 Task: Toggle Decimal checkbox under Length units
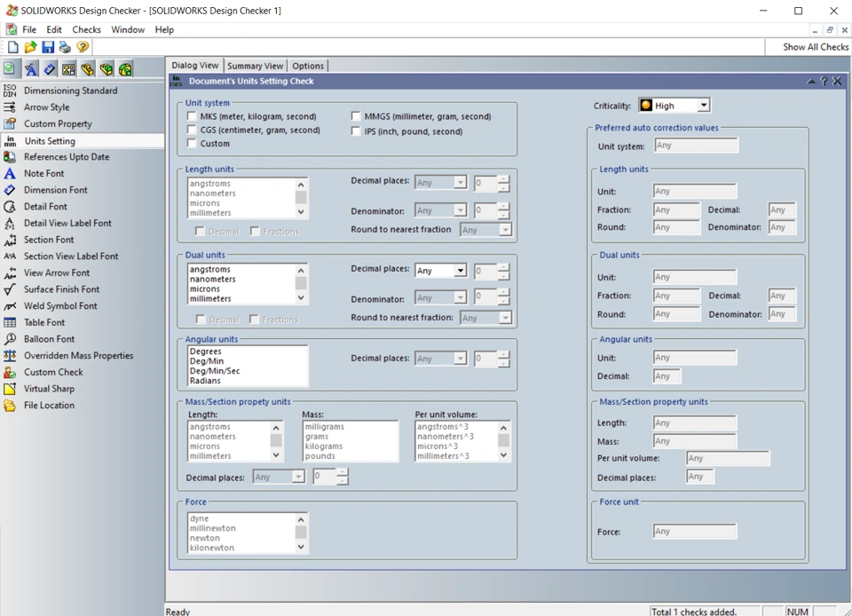200,232
